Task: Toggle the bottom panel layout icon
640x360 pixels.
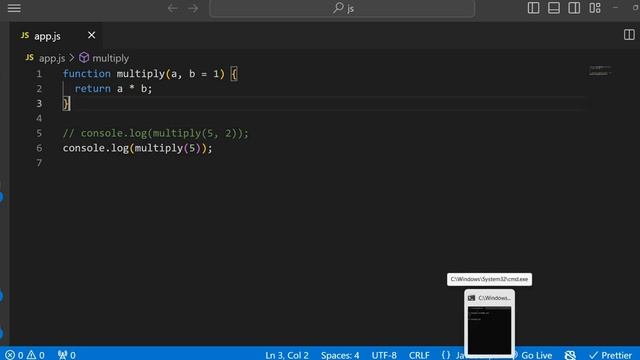Action: pos(554,8)
